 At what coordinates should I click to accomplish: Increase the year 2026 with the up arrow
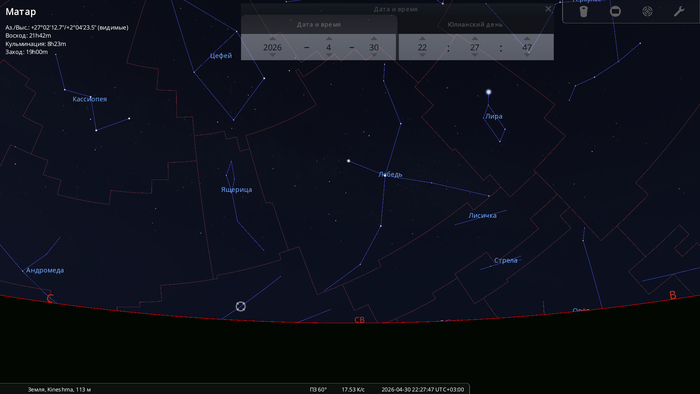272,39
